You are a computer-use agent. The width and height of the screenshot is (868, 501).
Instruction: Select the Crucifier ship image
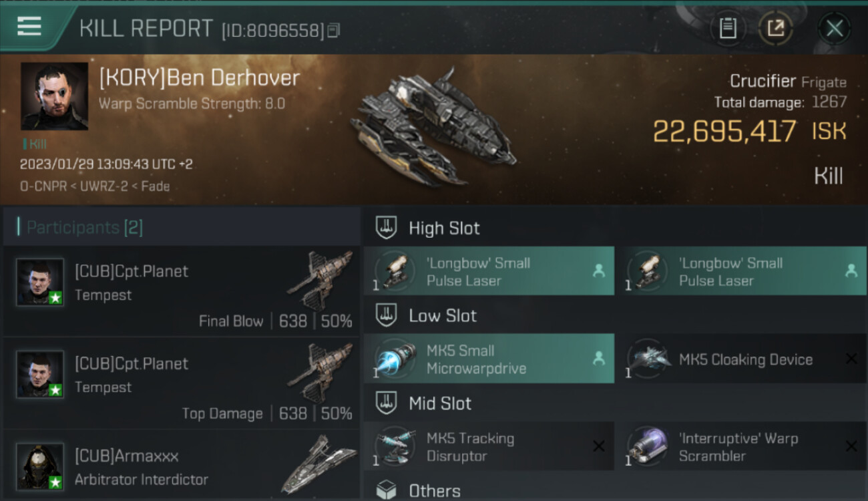tap(434, 128)
